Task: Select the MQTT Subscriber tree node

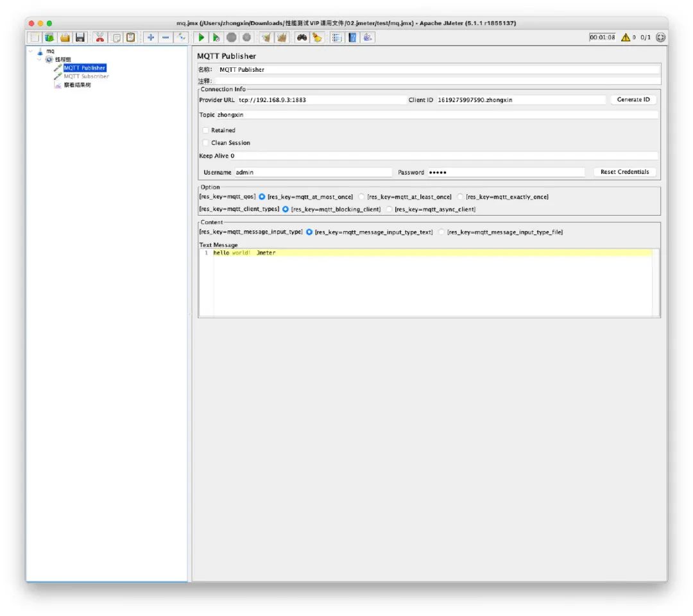Action: [x=86, y=76]
